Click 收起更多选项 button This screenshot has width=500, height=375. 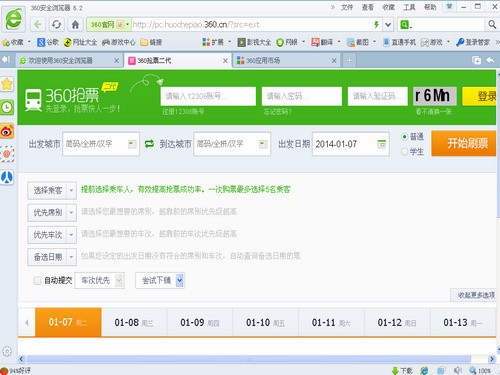(x=473, y=295)
